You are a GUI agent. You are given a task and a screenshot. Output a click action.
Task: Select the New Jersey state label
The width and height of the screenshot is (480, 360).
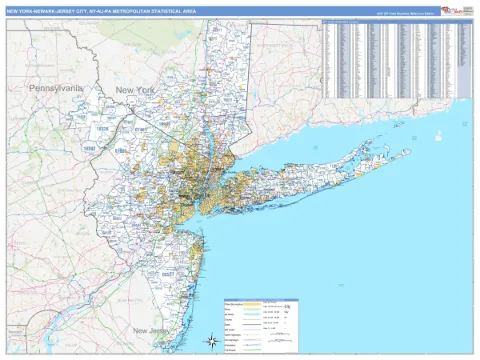pos(151,331)
